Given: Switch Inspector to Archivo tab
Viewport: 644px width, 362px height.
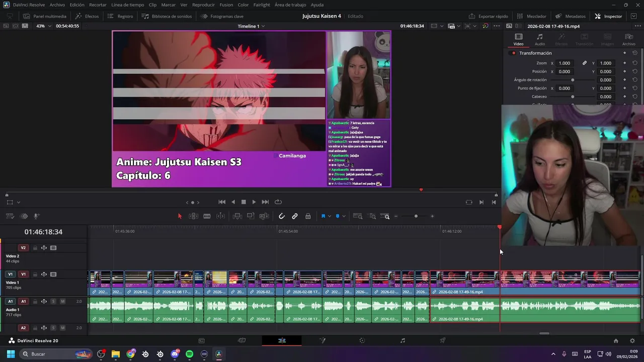Looking at the screenshot, I should tap(628, 39).
